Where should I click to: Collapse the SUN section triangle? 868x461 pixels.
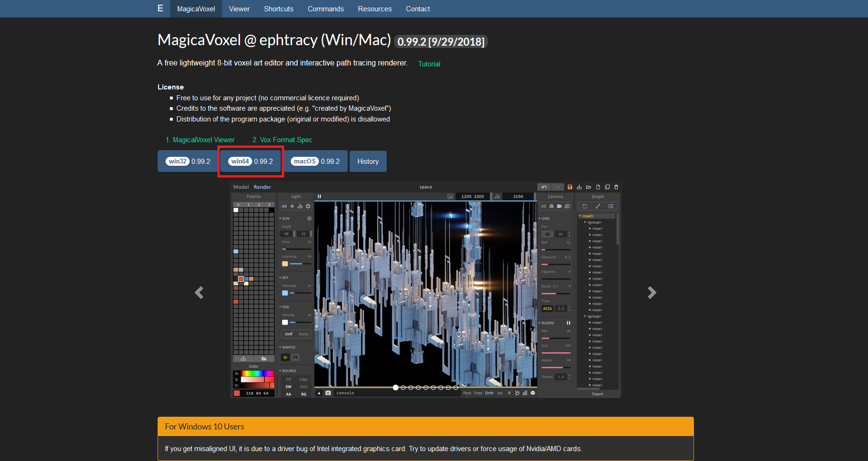point(280,218)
